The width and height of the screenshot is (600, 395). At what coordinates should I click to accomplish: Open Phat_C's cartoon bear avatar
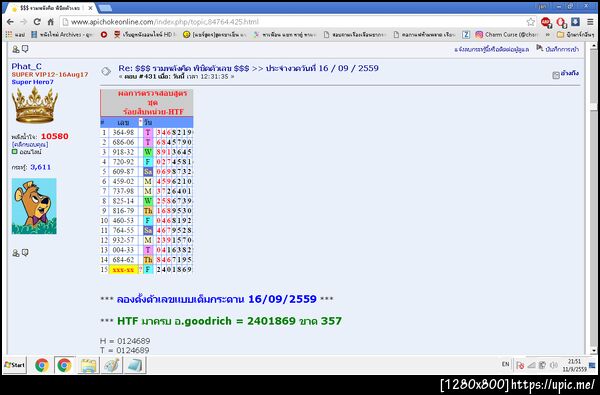click(x=34, y=206)
